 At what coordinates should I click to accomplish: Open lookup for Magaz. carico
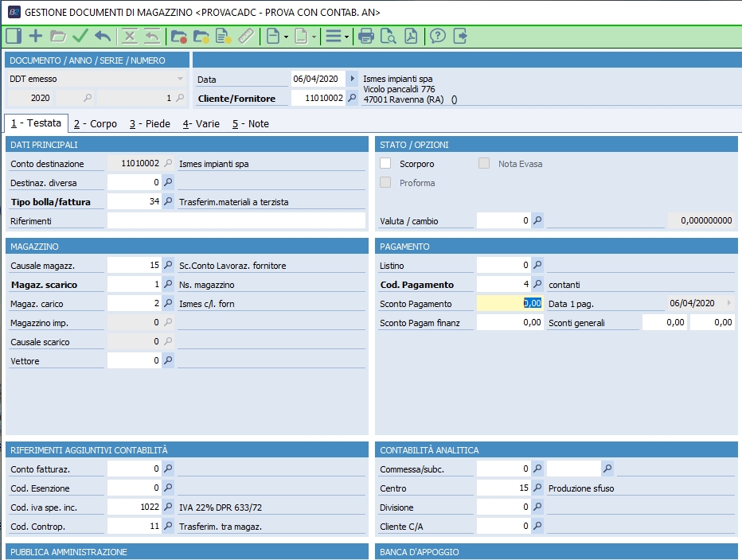(x=168, y=303)
